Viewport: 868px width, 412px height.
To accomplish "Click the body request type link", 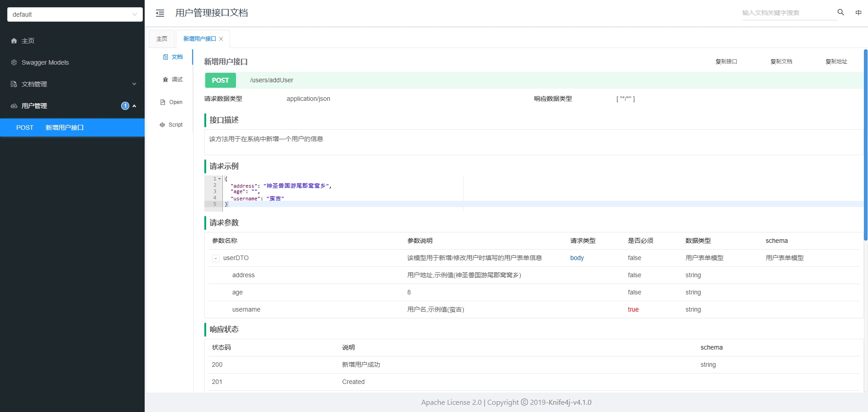I will 577,258.
